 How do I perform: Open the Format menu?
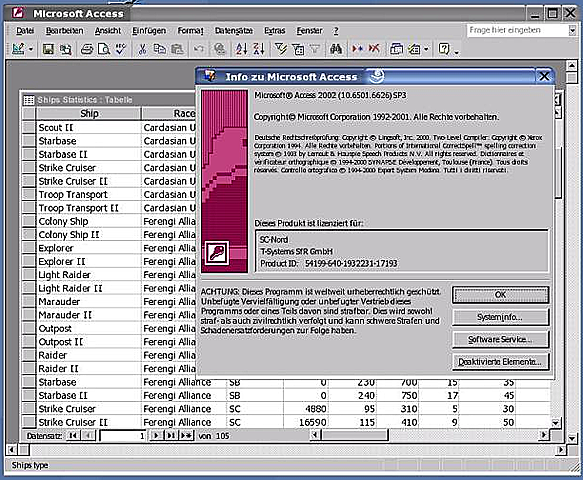190,31
